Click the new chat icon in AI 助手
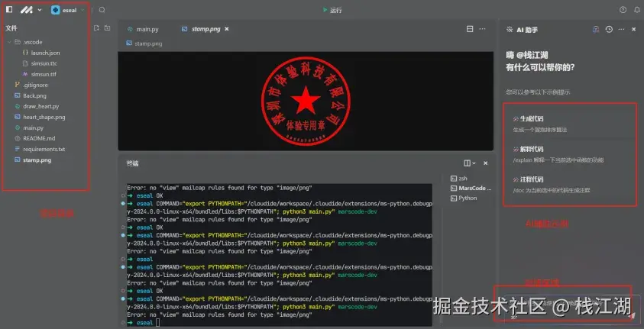644x329 pixels. [596, 29]
